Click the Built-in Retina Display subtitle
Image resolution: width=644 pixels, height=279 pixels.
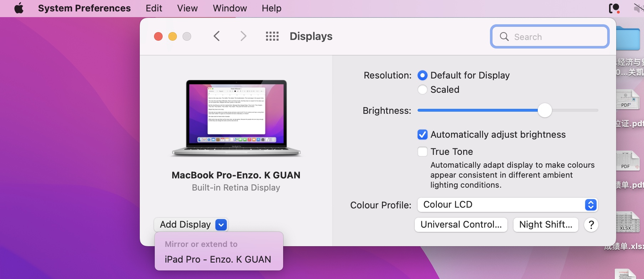coord(236,188)
